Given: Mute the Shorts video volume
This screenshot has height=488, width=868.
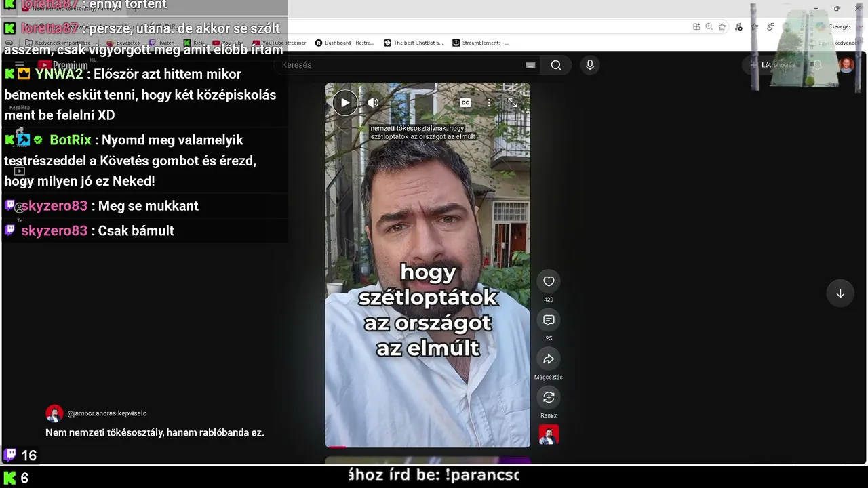Looking at the screenshot, I should 373,102.
